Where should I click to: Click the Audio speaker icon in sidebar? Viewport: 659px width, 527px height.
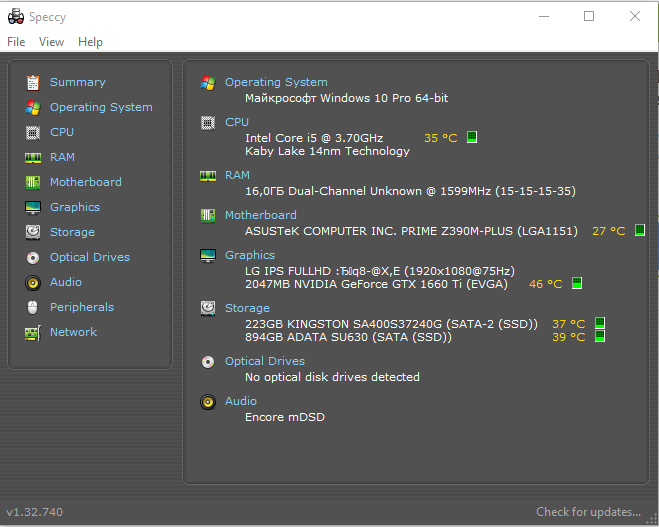[x=33, y=282]
